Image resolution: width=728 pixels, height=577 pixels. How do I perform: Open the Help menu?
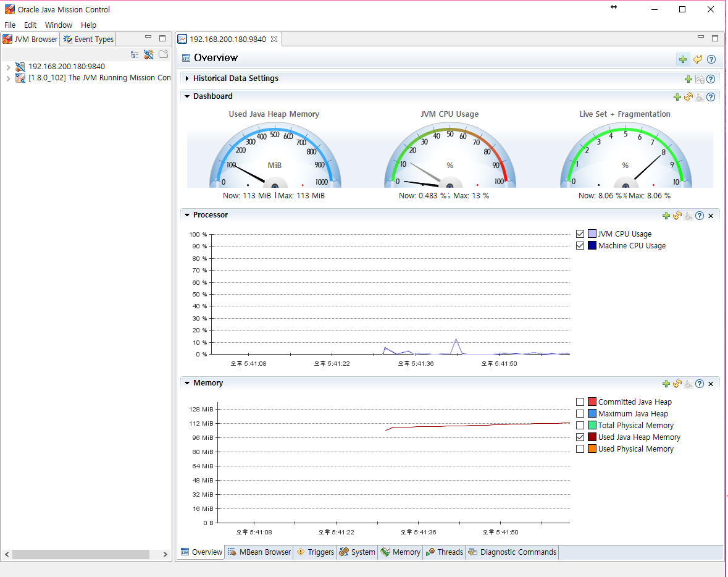[x=88, y=25]
